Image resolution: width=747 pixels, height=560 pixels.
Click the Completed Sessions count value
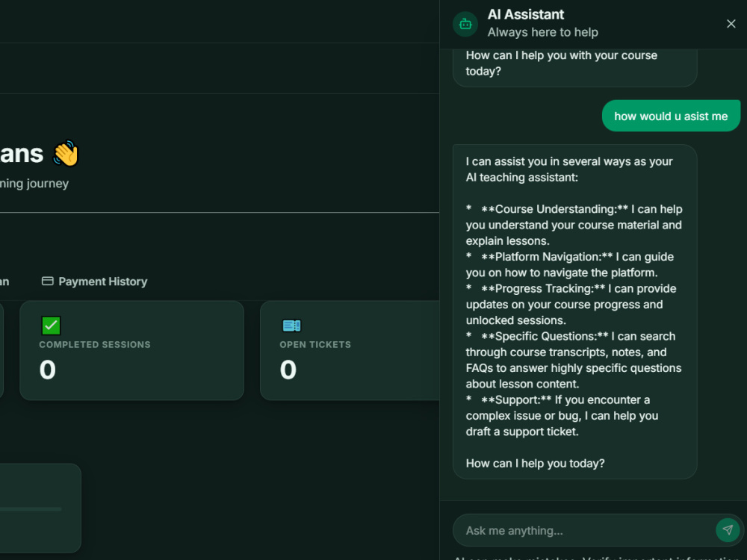tap(48, 370)
